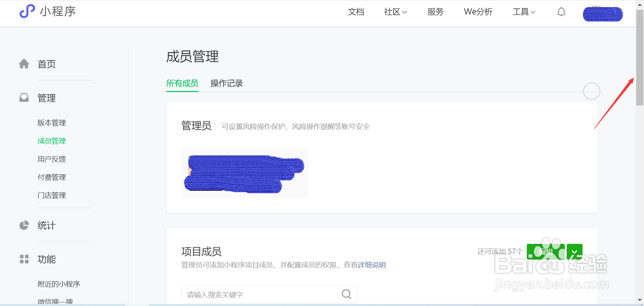Click the 管理 inbox icon
644x306 pixels.
click(24, 97)
